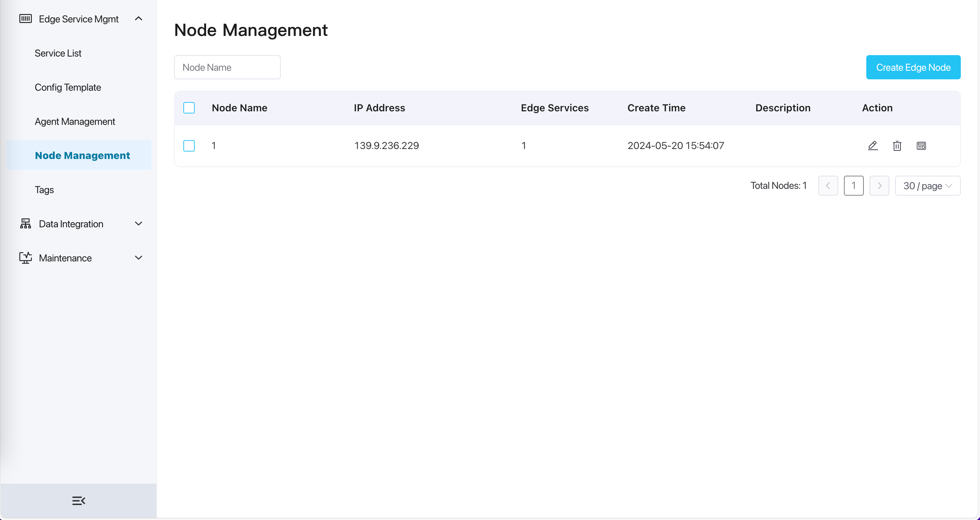Click the Node Name search field
The image size is (980, 520).
tap(227, 67)
